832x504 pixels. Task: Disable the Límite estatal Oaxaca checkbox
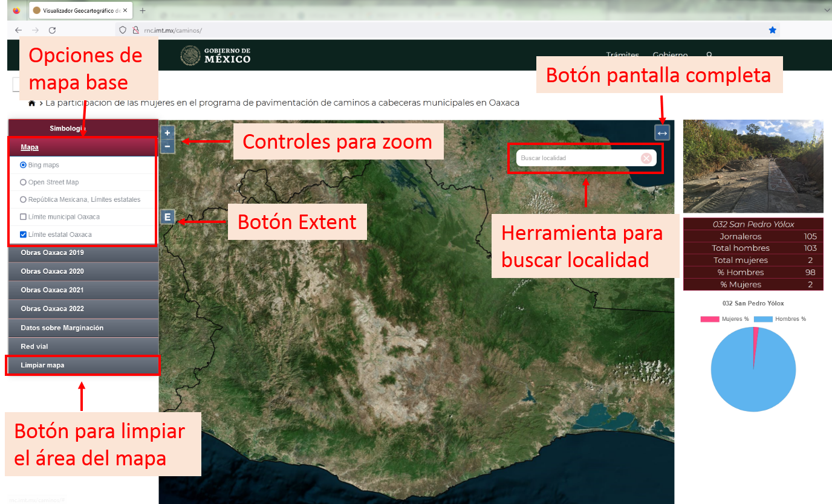(23, 234)
